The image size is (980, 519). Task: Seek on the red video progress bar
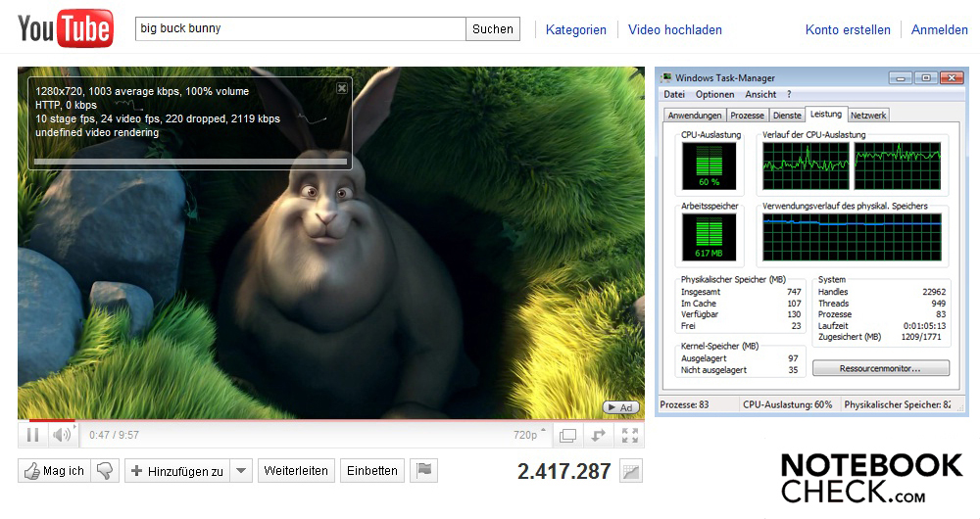pyautogui.click(x=330, y=420)
